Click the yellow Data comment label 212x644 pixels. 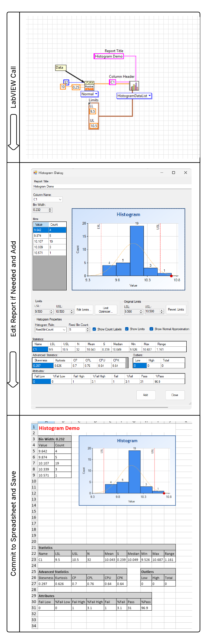click(x=60, y=68)
